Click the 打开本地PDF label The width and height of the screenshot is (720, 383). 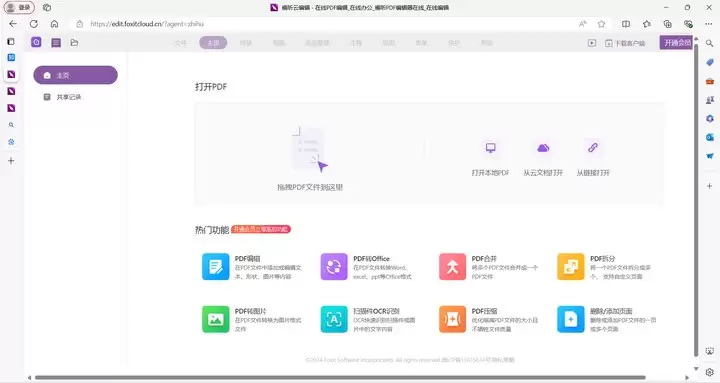pos(490,173)
